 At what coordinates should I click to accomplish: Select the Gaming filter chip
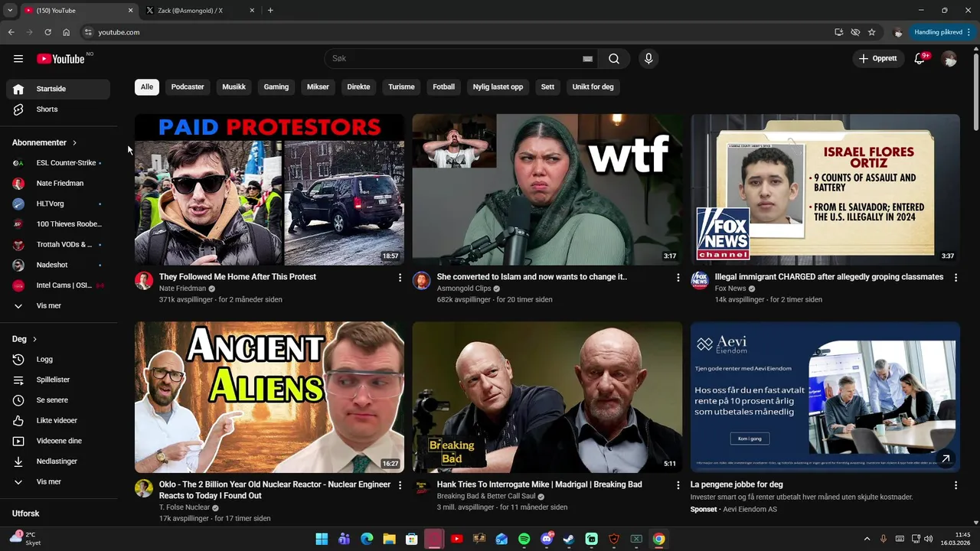click(x=276, y=87)
